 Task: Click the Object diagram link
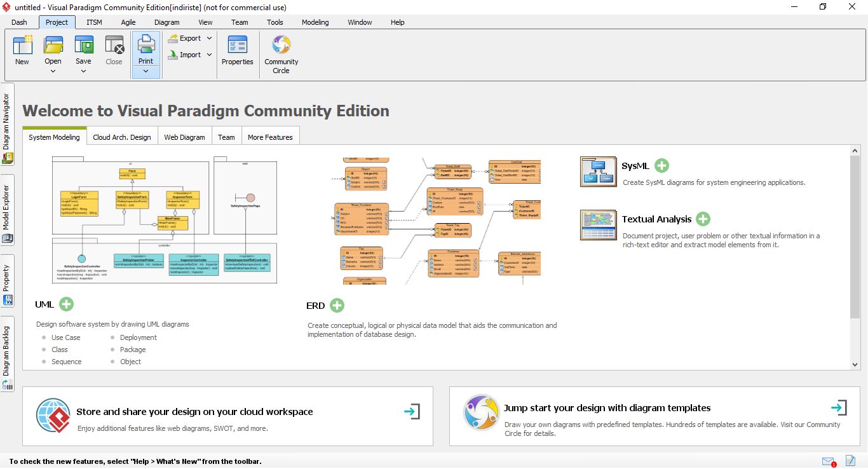131,362
